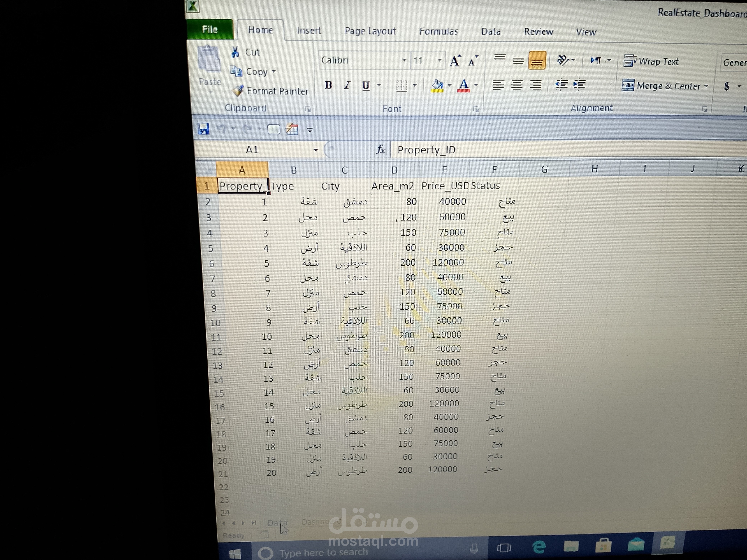Toggle Underline formatting

click(366, 85)
